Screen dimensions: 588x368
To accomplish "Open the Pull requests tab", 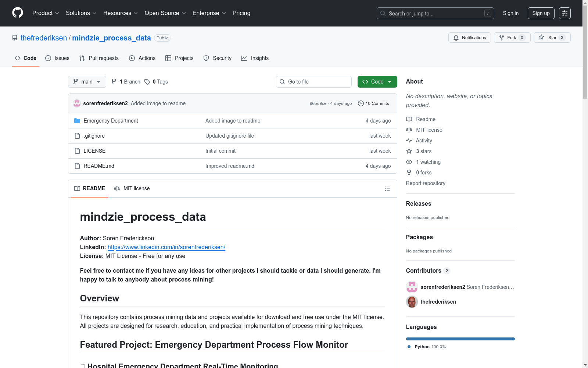I will 99,58.
